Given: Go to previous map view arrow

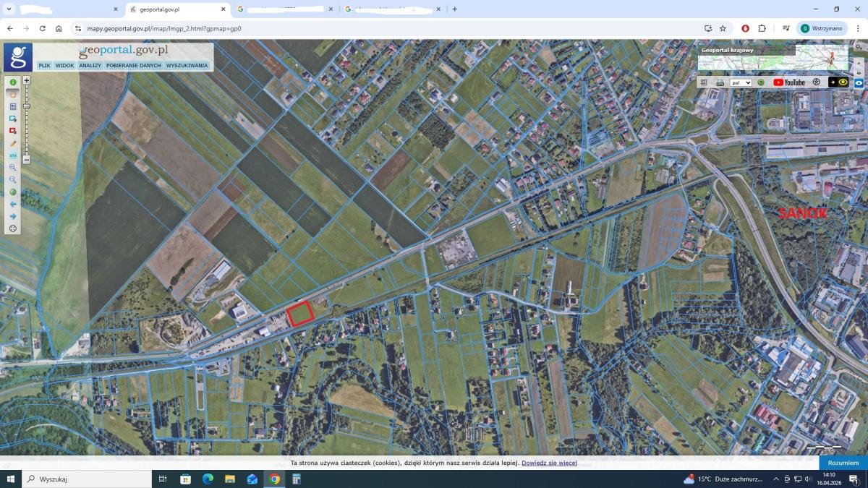Looking at the screenshot, I should click(13, 205).
